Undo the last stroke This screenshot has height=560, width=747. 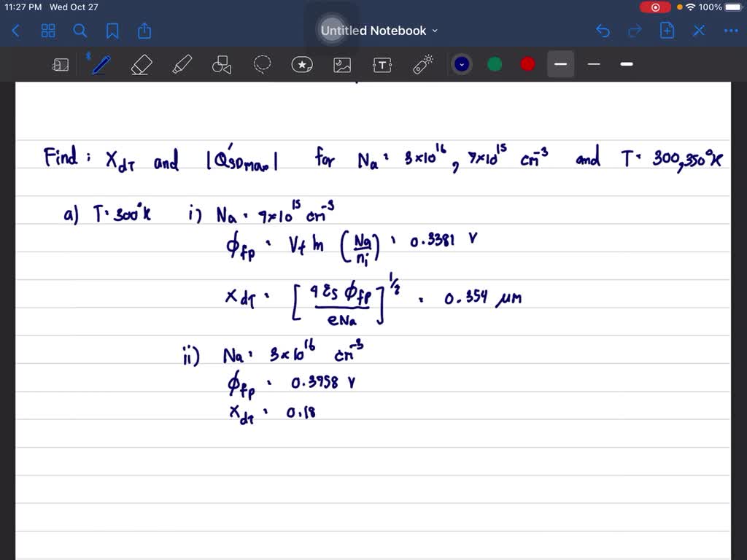603,31
